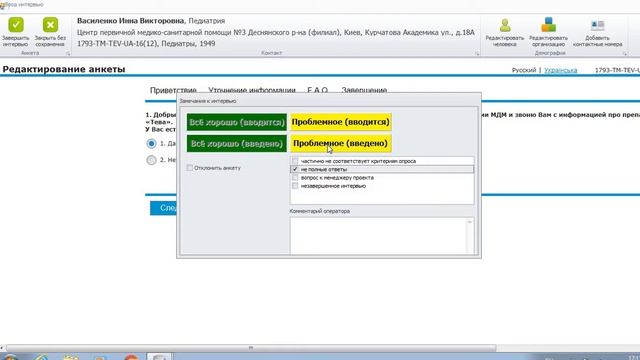The width and height of the screenshot is (640, 360).
Task: Click the blue След. button in questionnaire
Action: pos(163,208)
